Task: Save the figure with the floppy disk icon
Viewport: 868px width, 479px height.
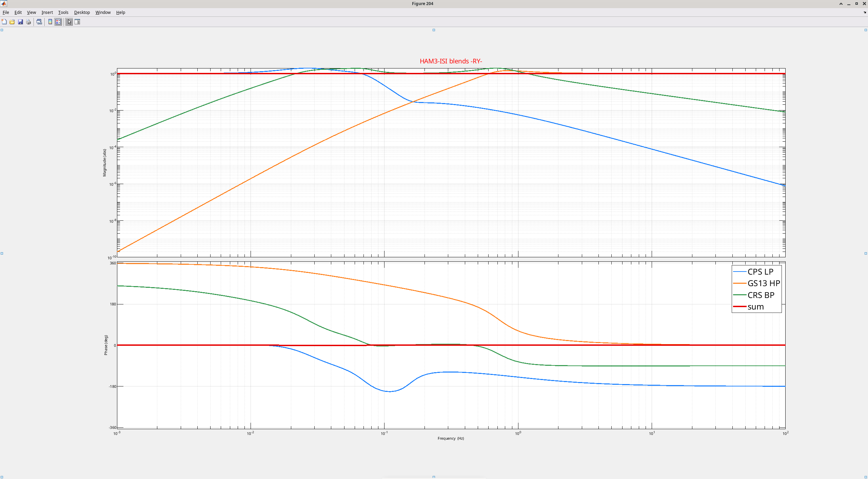Action: tap(20, 22)
